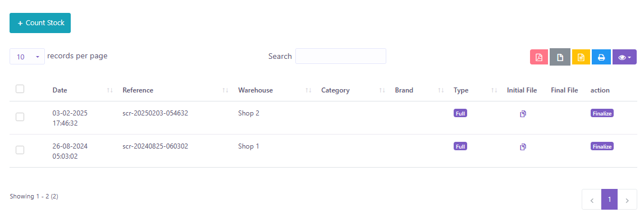The width and height of the screenshot is (644, 222).
Task: Sort by Date column arrows
Action: click(x=109, y=90)
